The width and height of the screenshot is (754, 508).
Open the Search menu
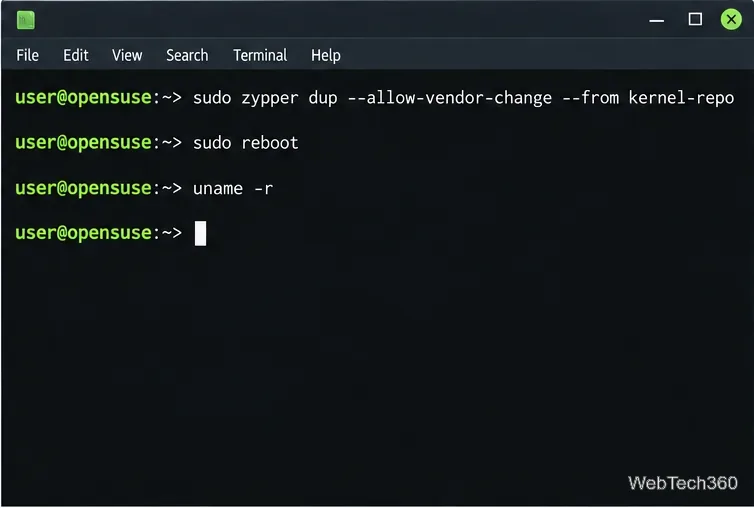(x=187, y=55)
